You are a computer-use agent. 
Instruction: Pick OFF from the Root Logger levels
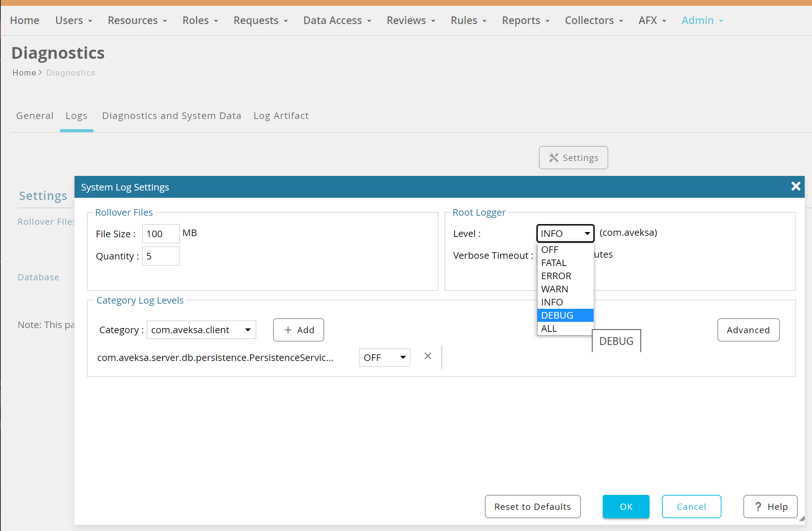(x=565, y=250)
